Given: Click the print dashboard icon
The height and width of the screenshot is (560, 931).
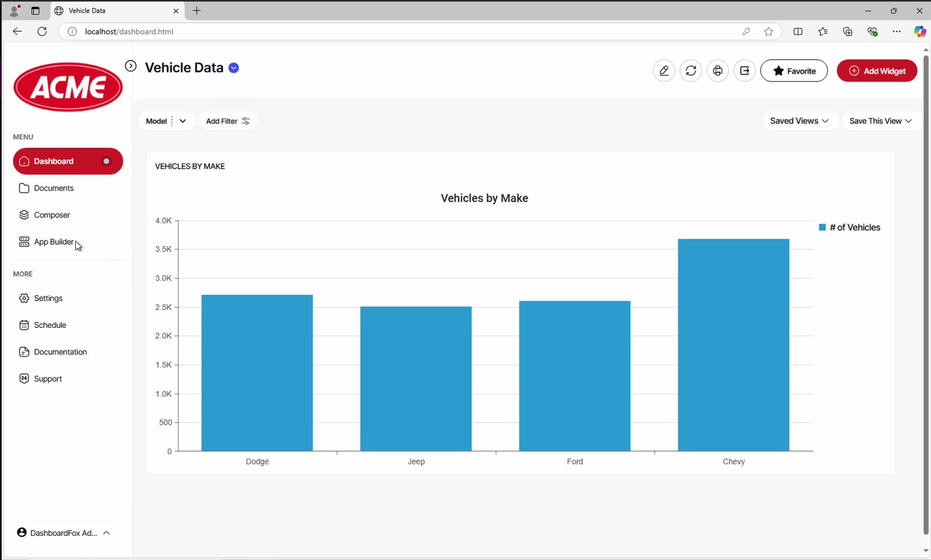Looking at the screenshot, I should tap(717, 71).
